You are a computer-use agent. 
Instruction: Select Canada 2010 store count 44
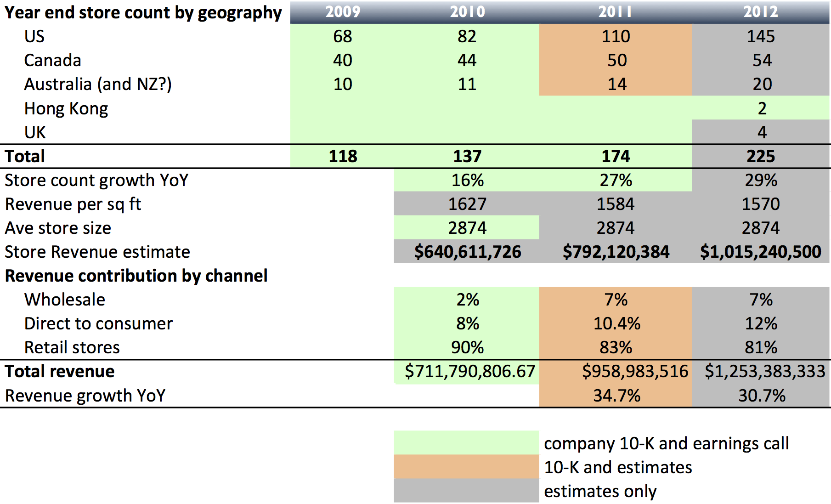467,60
